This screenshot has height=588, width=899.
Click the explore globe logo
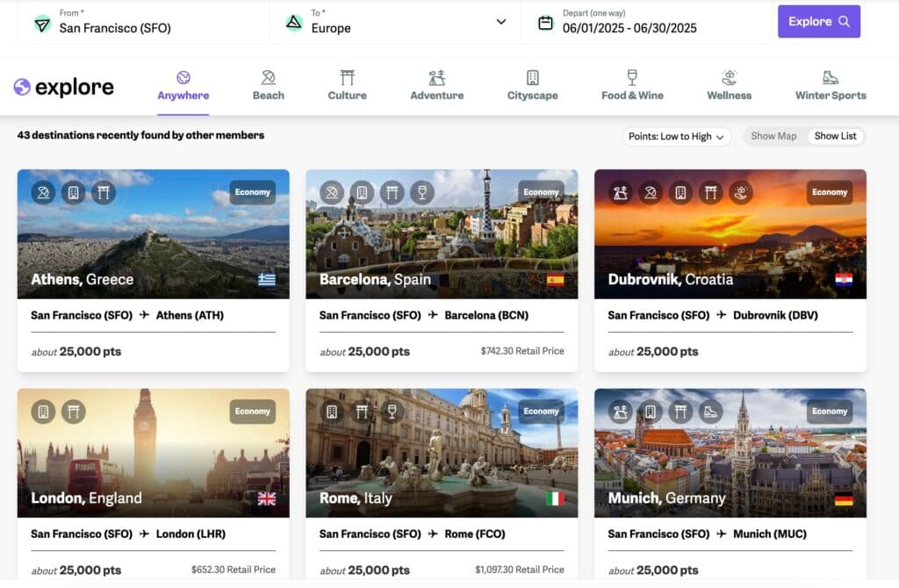(23, 87)
